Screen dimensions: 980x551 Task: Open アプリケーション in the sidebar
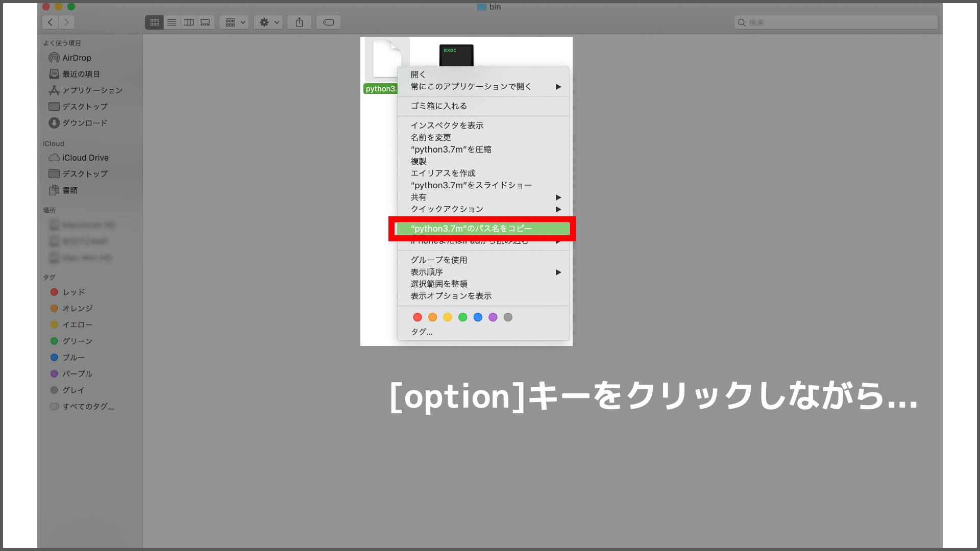[x=85, y=90]
